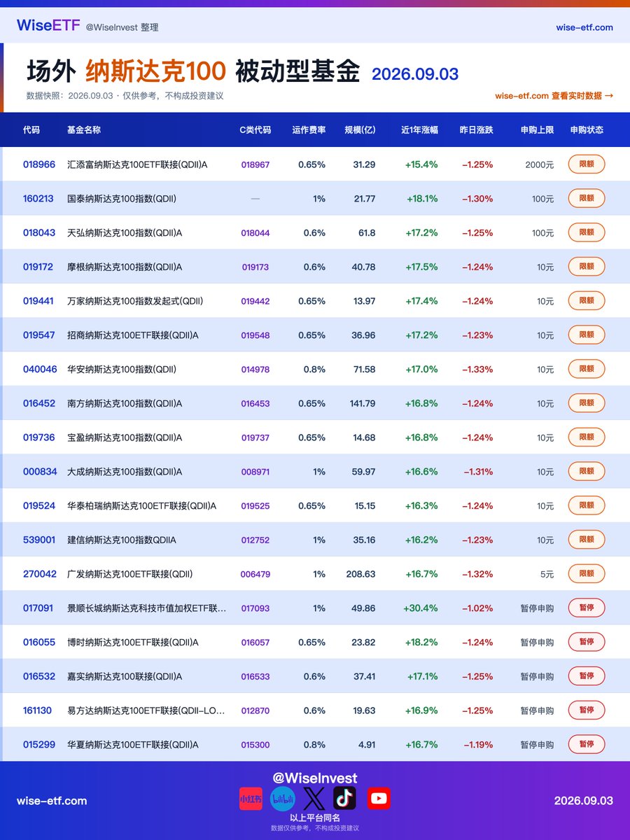Click 限额 button for fund 018966
This screenshot has width=630, height=840.
587,164
